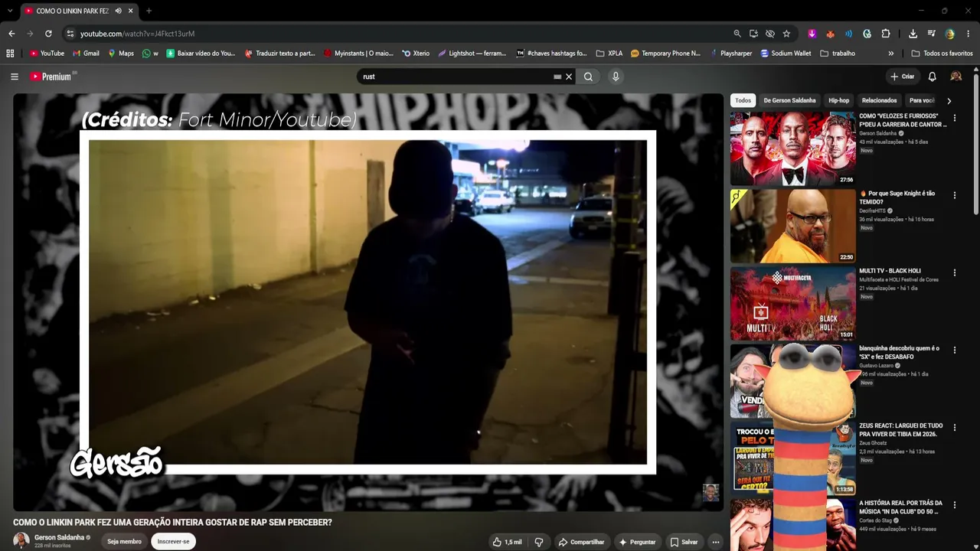Viewport: 980px width, 551px height.
Task: Open the Gmail bookmark
Action: tap(86, 54)
